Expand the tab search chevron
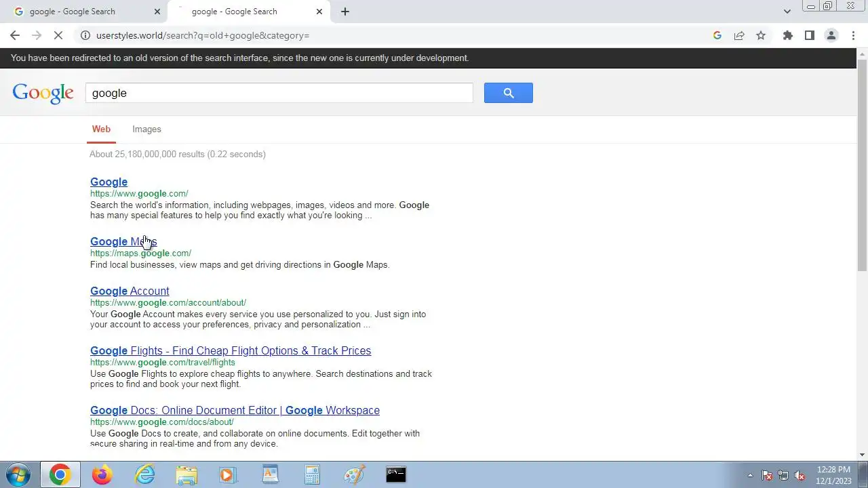Screen dimensions: 868x488 787,12
